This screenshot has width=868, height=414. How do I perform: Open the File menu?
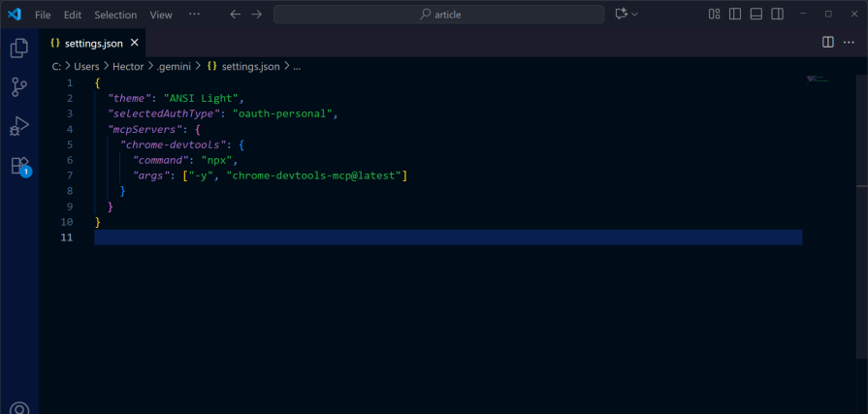pos(43,15)
